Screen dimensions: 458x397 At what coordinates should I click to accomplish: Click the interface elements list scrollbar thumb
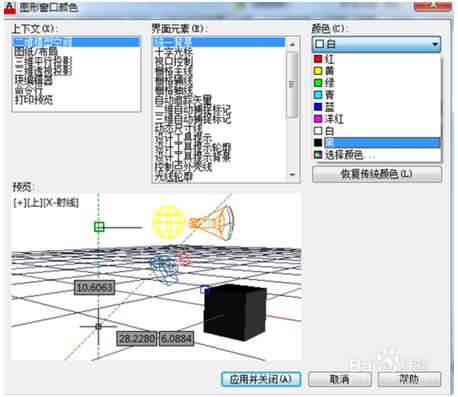pyautogui.click(x=292, y=85)
